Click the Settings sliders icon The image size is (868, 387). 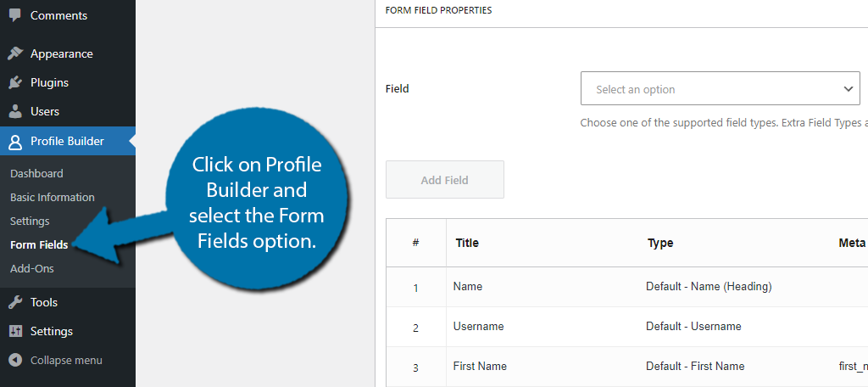tap(15, 331)
